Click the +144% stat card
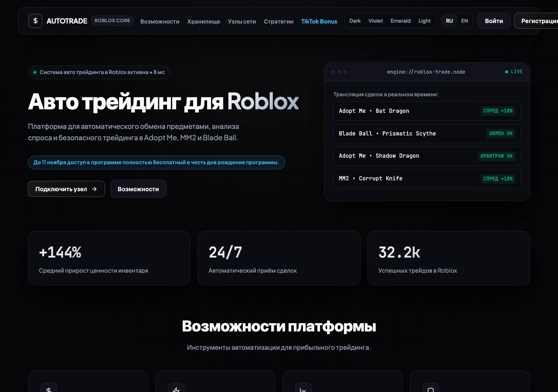This screenshot has height=392, width=558. click(x=109, y=258)
